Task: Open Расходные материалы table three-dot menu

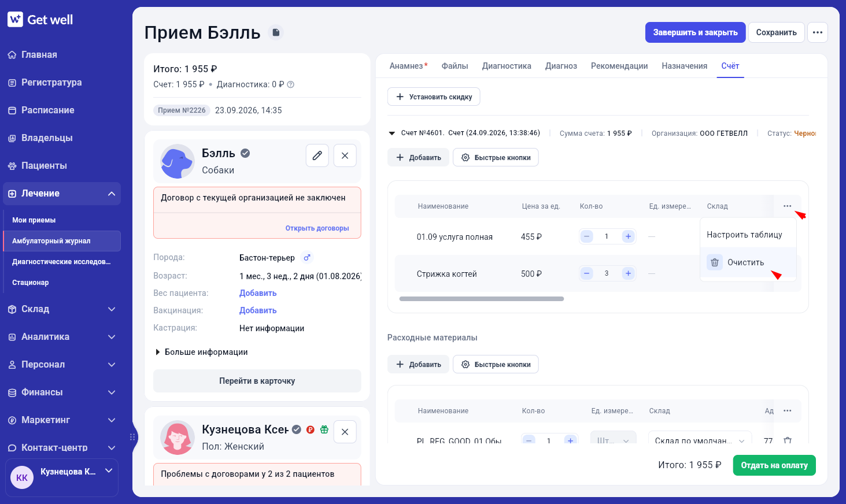Action: tap(788, 411)
